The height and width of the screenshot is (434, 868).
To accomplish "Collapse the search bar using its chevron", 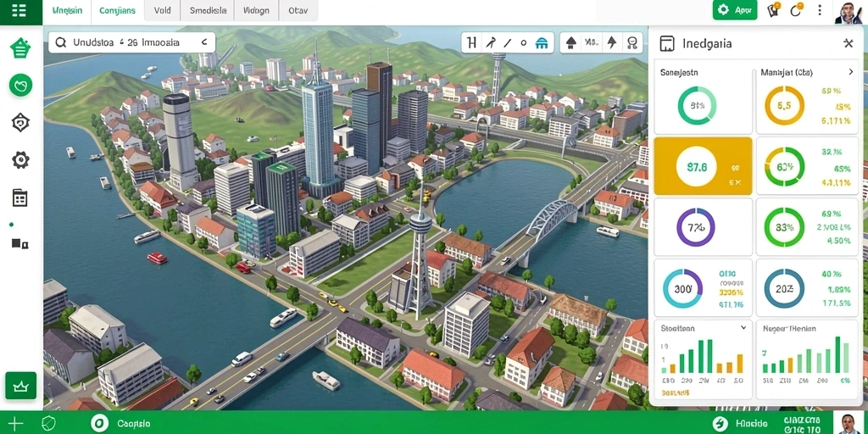I will (203, 42).
